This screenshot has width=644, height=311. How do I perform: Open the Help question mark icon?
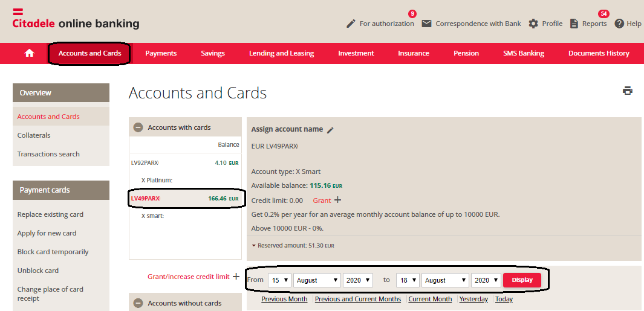point(619,24)
